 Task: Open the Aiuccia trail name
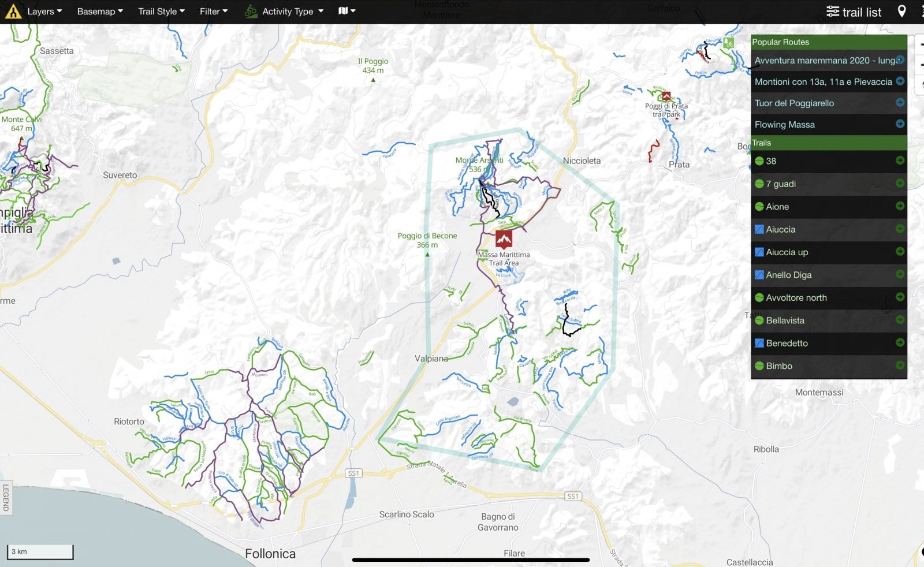(781, 229)
